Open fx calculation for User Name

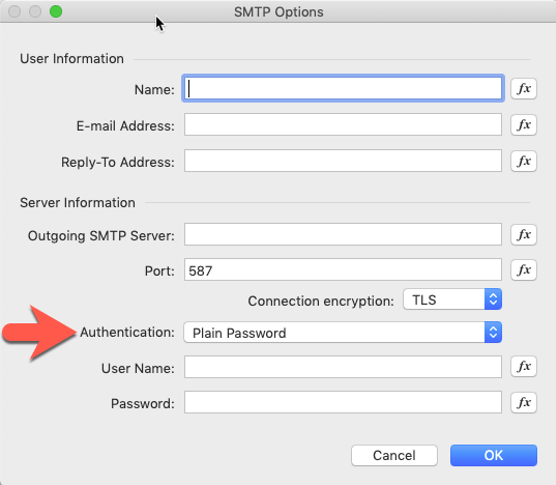coord(523,366)
